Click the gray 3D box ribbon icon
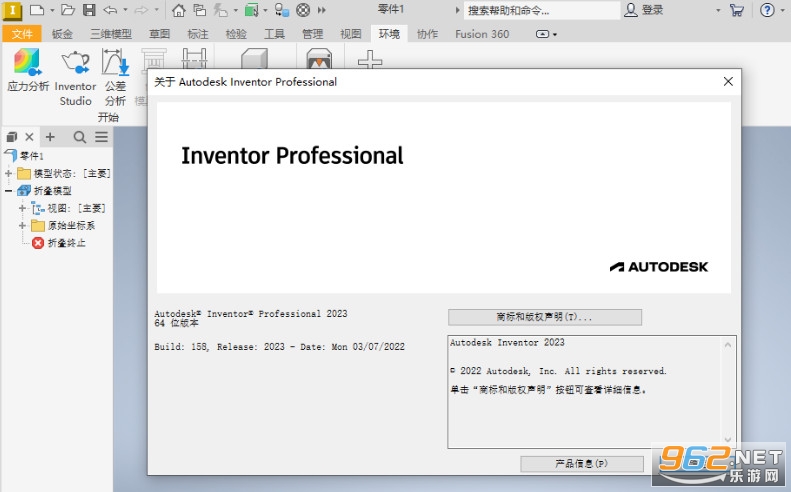 tap(254, 58)
